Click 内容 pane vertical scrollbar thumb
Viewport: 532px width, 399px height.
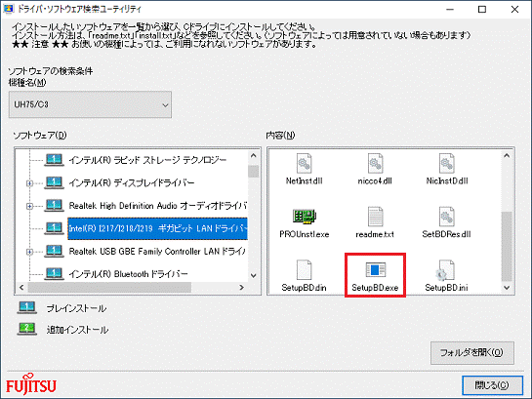coord(507,247)
